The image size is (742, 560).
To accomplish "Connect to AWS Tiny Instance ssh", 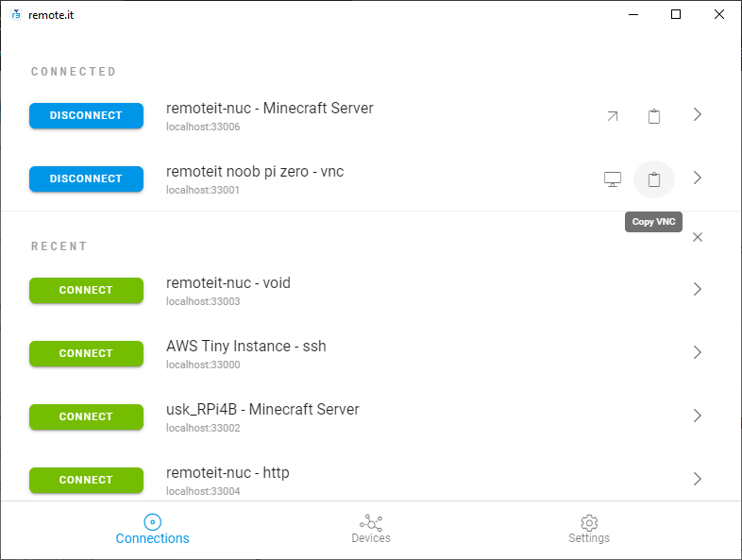I will 86,353.
